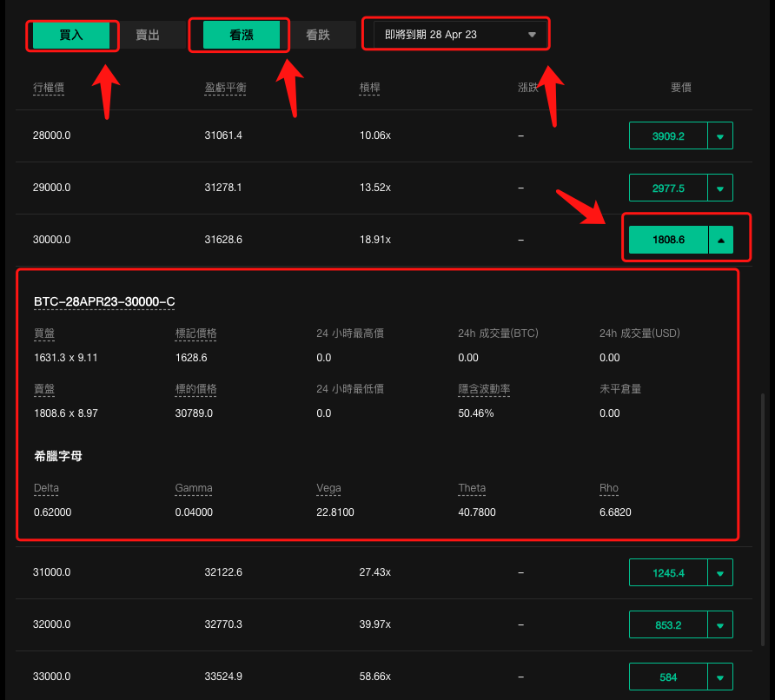
Task: Click highlighted ask price 1808.6
Action: tap(668, 240)
